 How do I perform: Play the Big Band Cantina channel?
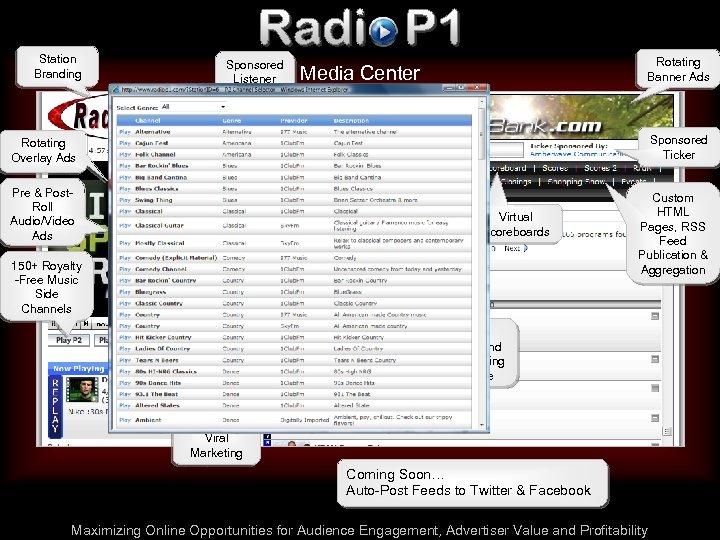tap(125, 177)
